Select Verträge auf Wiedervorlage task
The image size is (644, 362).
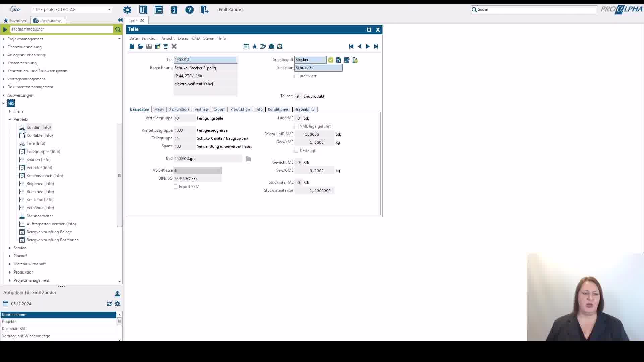(58, 336)
